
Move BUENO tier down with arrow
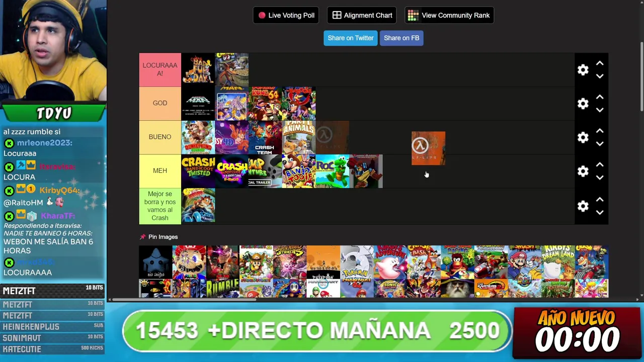coord(600,144)
